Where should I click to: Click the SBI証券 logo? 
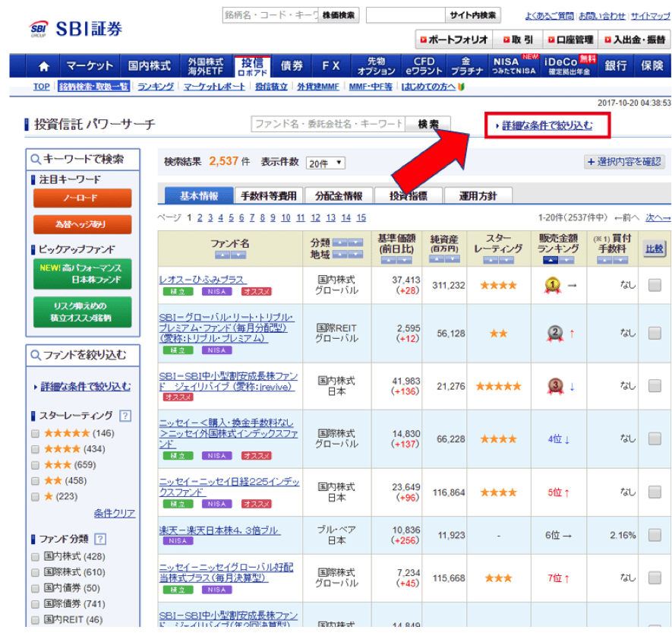[x=76, y=29]
